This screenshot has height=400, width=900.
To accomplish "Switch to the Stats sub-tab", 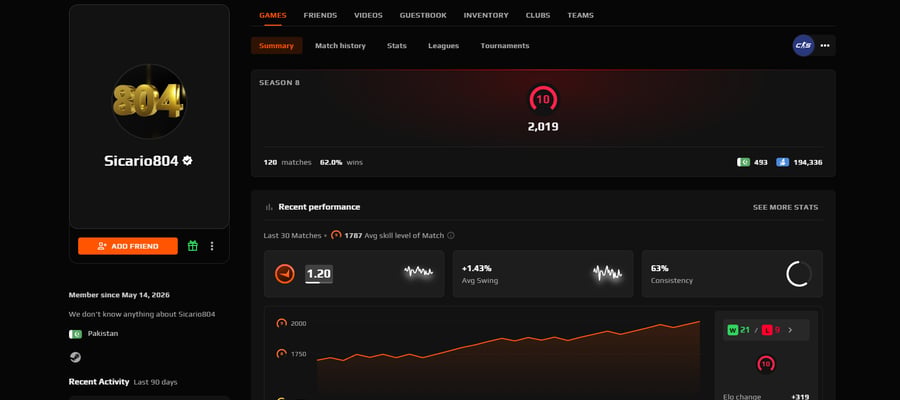I will [397, 45].
